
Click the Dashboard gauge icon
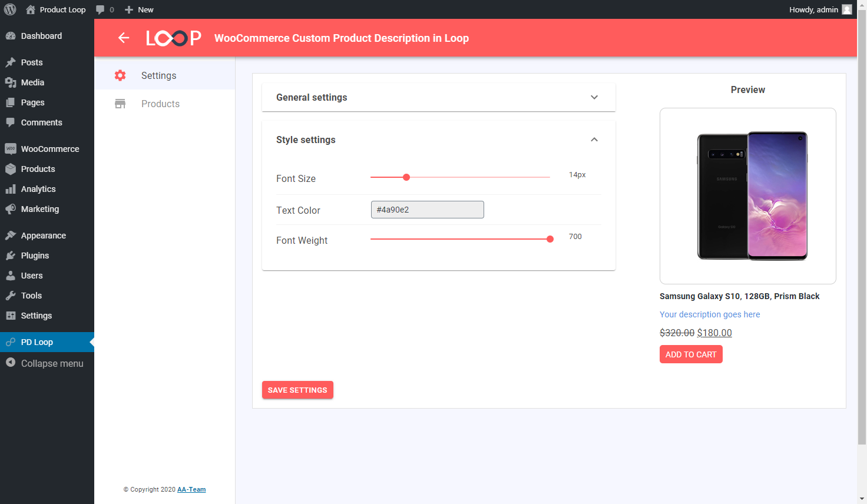(x=11, y=36)
